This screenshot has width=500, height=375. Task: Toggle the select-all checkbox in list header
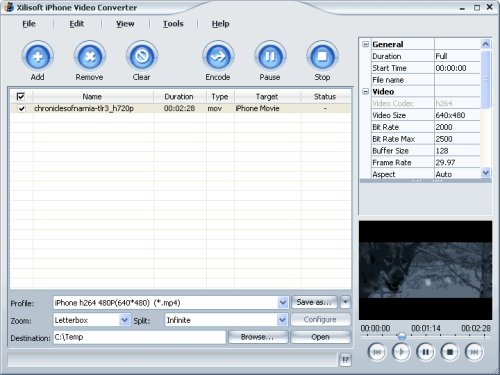pos(21,97)
